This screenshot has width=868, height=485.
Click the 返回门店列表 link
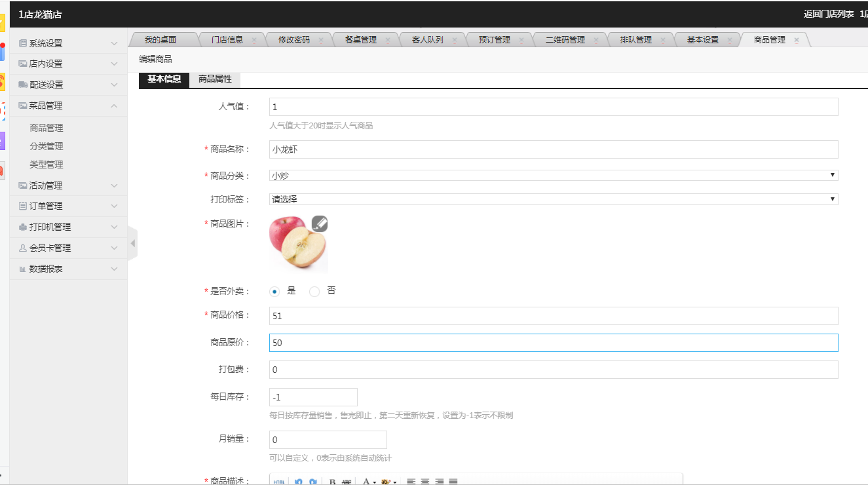pyautogui.click(x=828, y=14)
